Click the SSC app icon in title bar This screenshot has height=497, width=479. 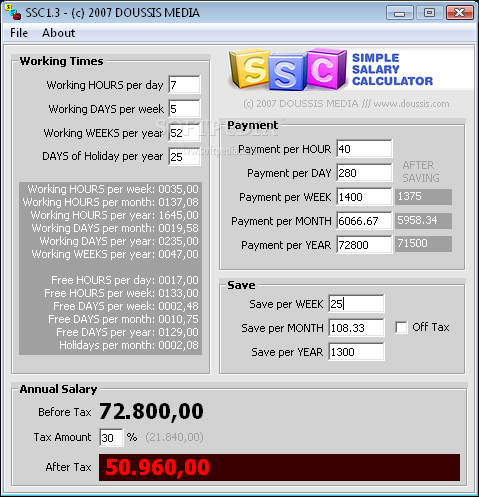[13, 12]
